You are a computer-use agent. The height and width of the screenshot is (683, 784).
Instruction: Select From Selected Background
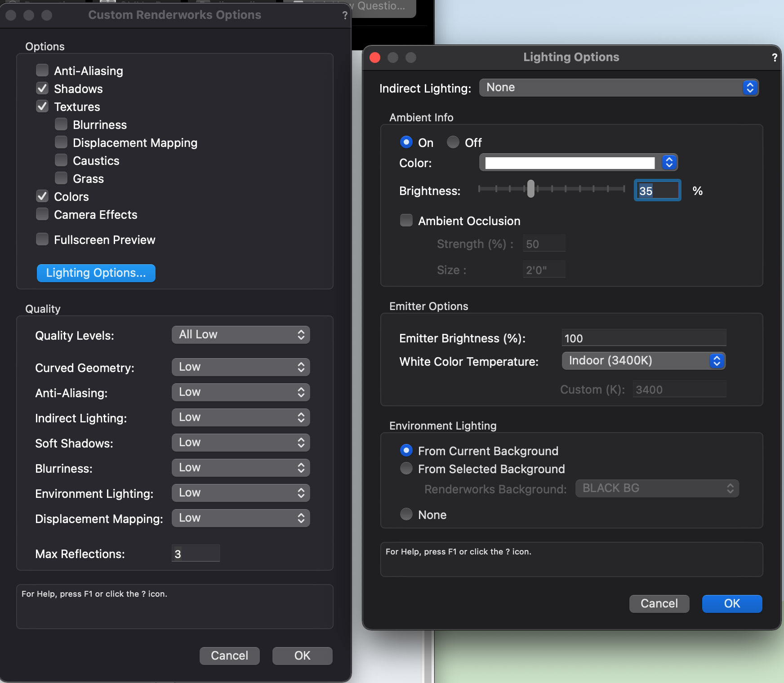point(406,469)
